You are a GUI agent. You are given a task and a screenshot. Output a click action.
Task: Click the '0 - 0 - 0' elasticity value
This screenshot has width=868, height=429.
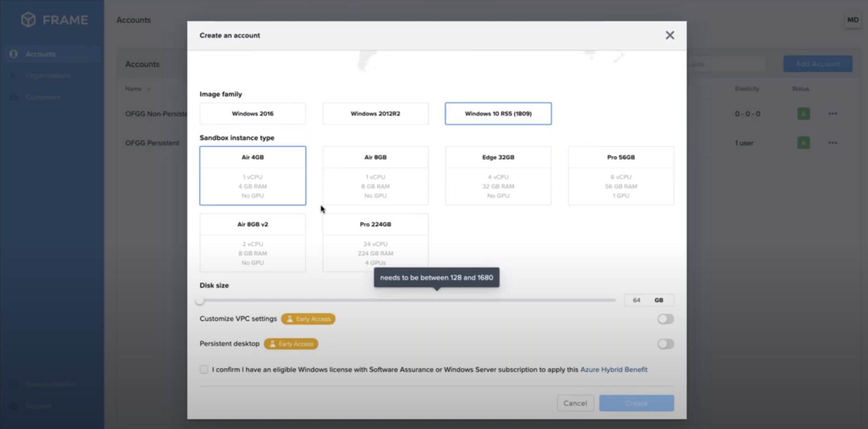coord(747,114)
